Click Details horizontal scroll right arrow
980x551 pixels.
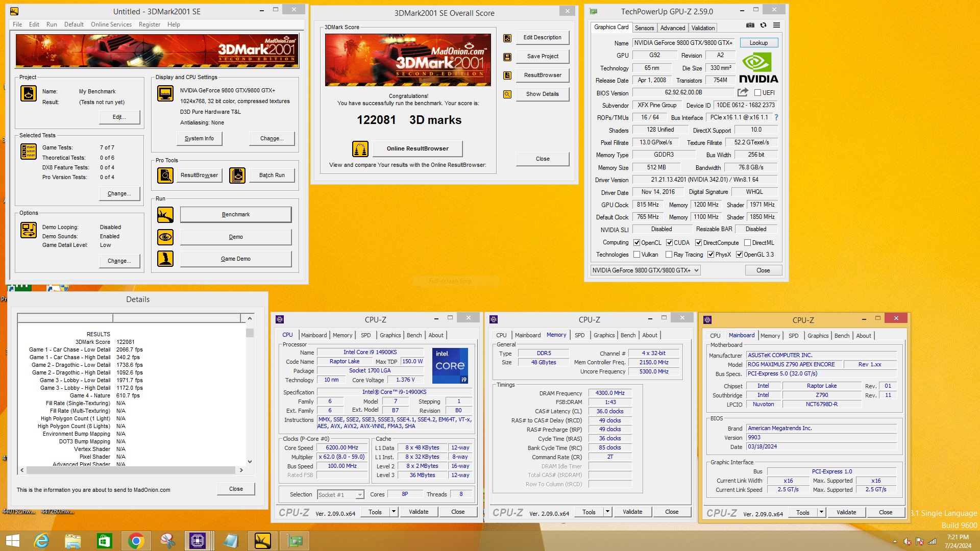click(241, 470)
